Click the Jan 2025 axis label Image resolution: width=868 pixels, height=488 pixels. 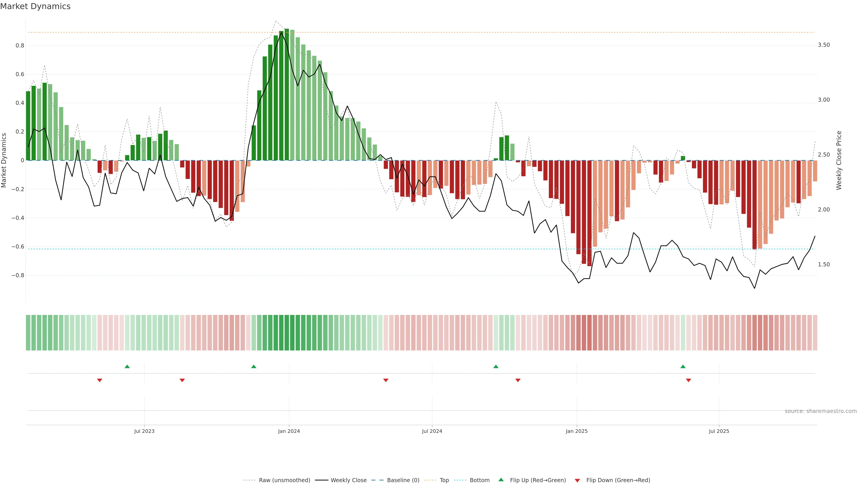[577, 431]
